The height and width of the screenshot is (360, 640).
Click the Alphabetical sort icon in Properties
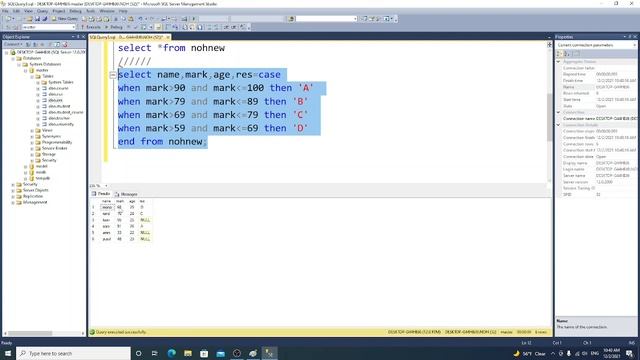pos(567,54)
